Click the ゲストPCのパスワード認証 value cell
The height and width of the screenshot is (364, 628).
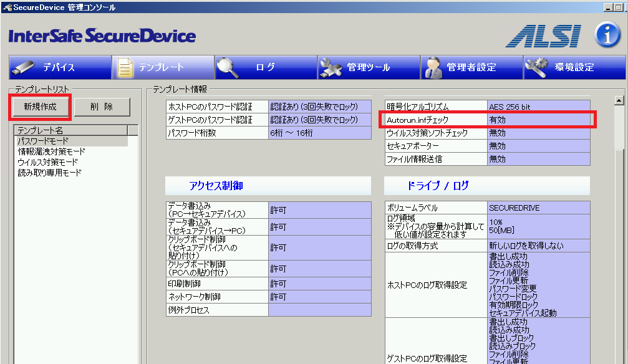pyautogui.click(x=319, y=120)
